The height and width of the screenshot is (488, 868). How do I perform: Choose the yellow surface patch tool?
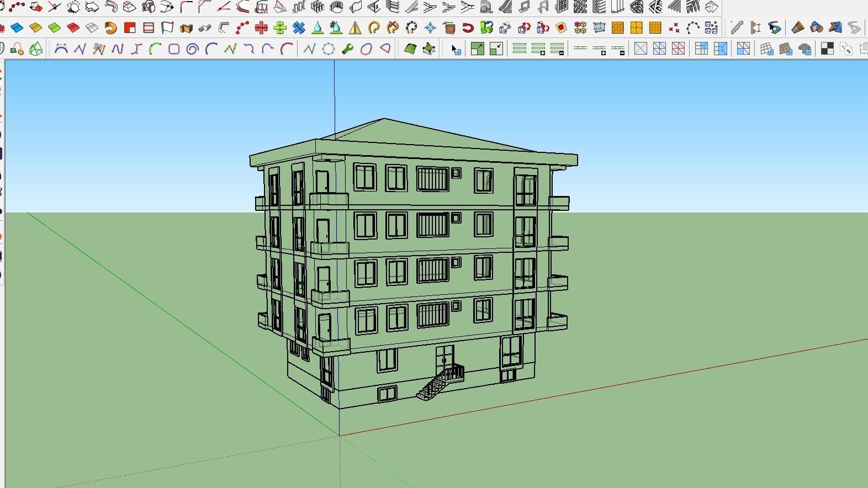click(x=36, y=28)
